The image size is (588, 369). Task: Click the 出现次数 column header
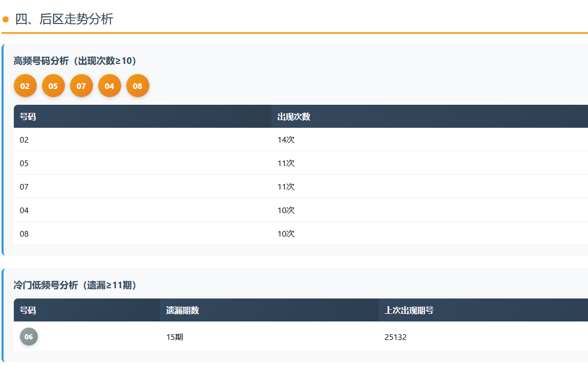pyautogui.click(x=293, y=117)
